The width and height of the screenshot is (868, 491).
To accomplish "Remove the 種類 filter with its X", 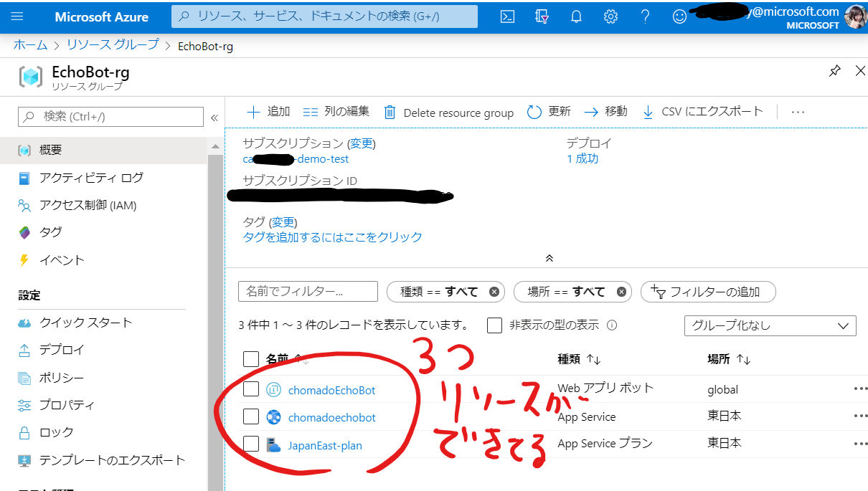I will click(494, 292).
